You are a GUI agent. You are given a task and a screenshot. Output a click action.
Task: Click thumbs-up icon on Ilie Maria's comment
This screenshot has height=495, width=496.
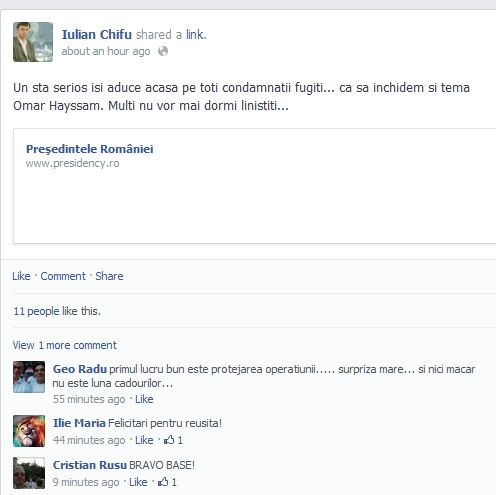click(169, 440)
